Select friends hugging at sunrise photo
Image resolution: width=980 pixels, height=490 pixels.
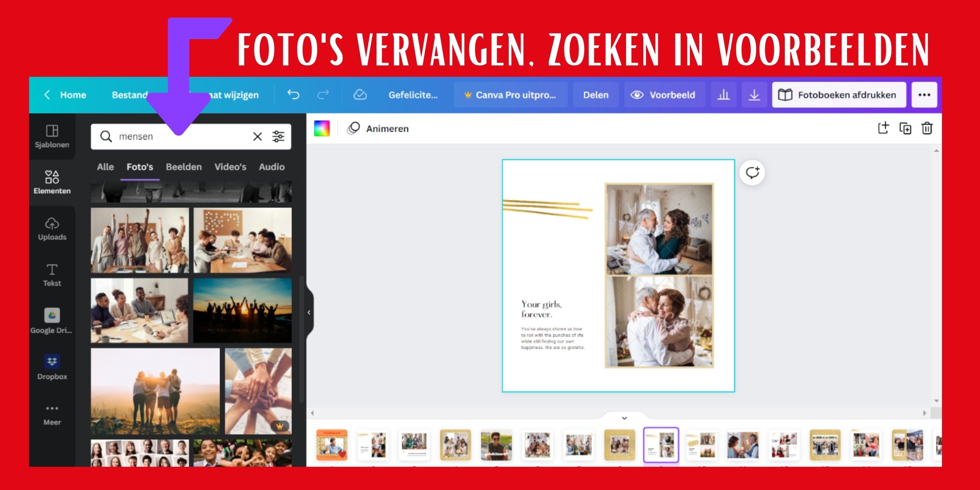click(155, 391)
